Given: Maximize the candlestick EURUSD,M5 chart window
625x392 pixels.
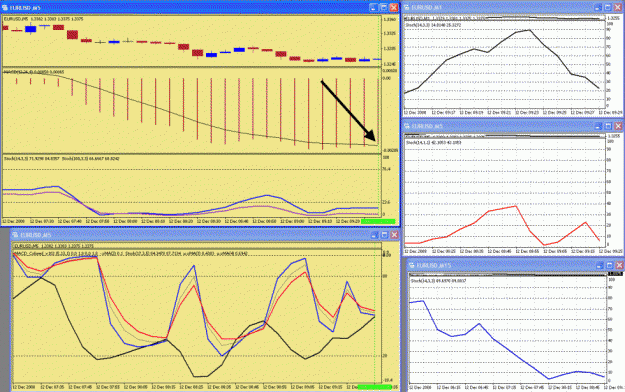Looking at the screenshot, I should tap(383, 7).
